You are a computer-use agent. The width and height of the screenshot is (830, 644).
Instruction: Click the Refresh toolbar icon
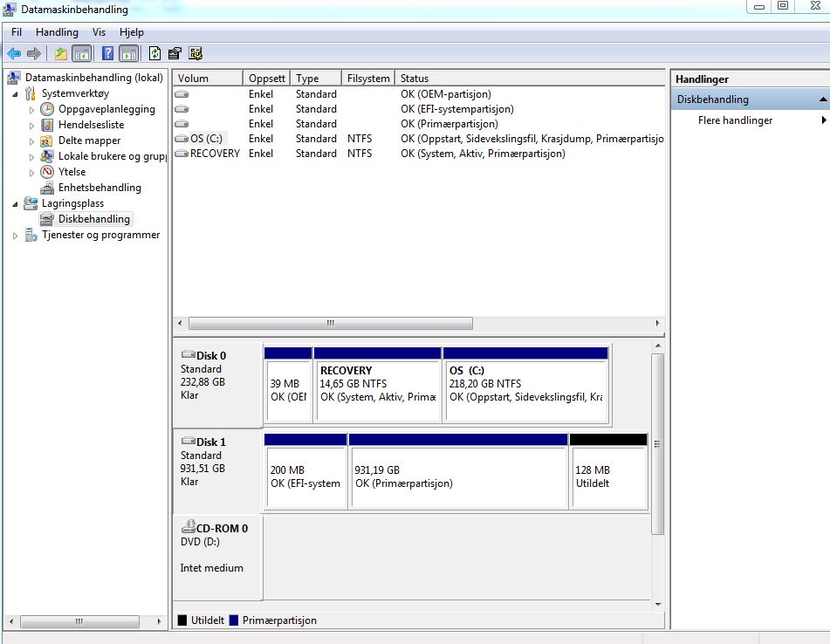154,53
